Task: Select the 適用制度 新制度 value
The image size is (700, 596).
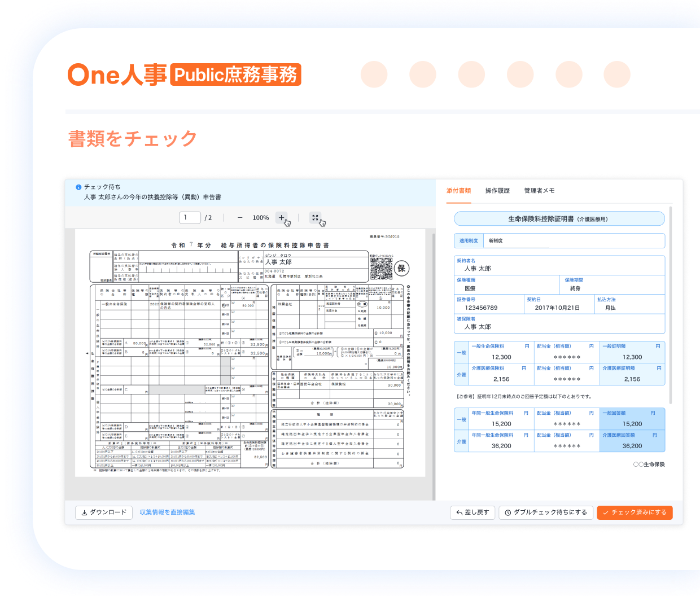Action: pyautogui.click(x=496, y=241)
